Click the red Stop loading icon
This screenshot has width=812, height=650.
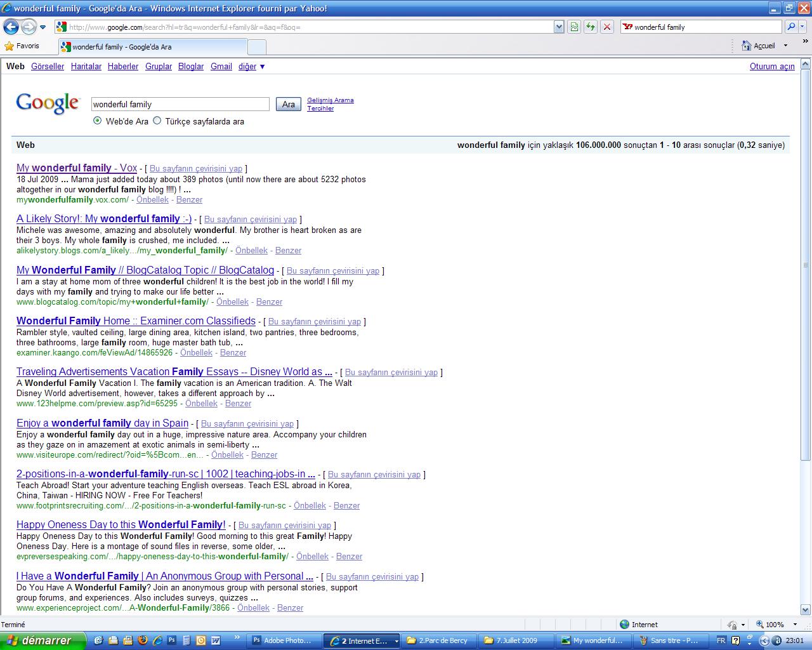[607, 27]
